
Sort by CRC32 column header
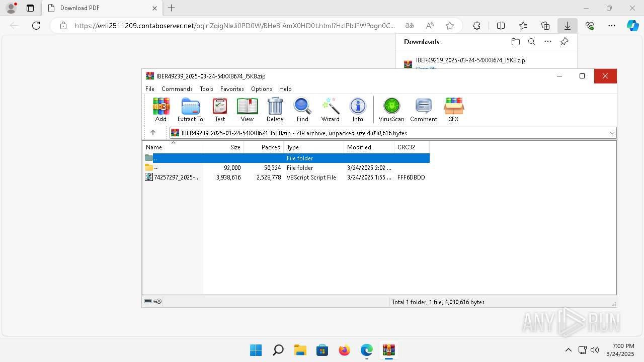tap(412, 147)
